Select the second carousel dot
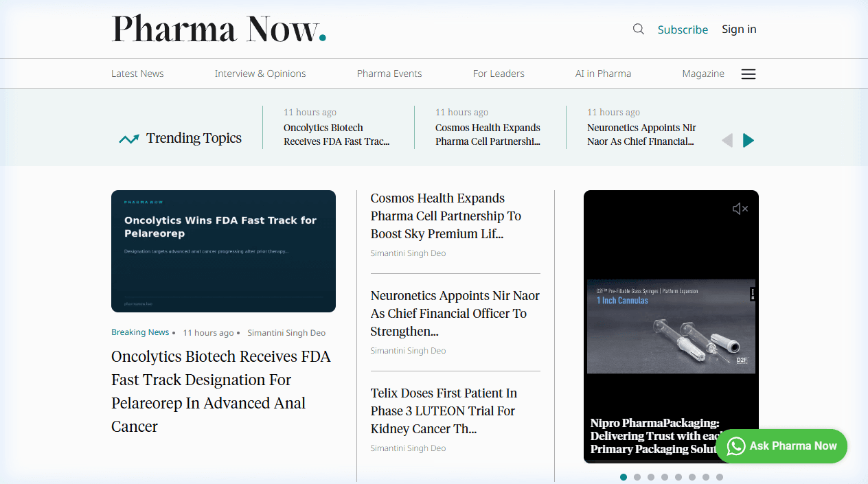The image size is (868, 484). click(x=637, y=477)
